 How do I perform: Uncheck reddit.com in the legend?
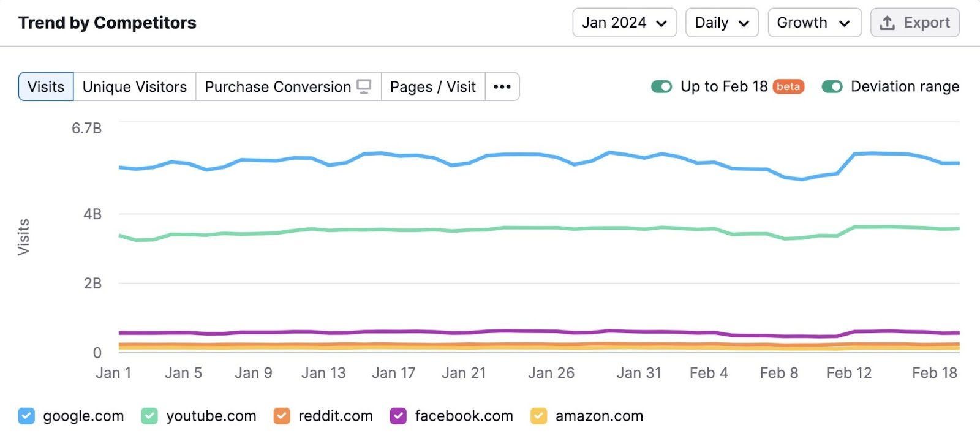(281, 416)
